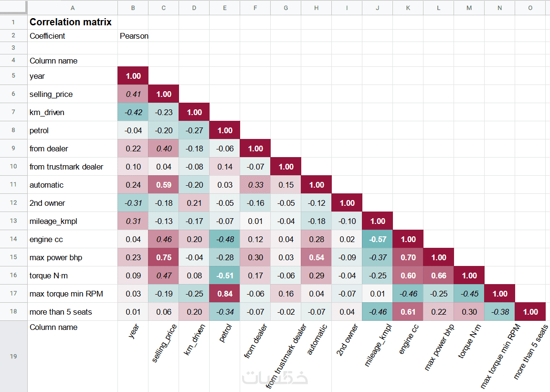Click the 0.59 cell in automatic row

[x=164, y=185]
